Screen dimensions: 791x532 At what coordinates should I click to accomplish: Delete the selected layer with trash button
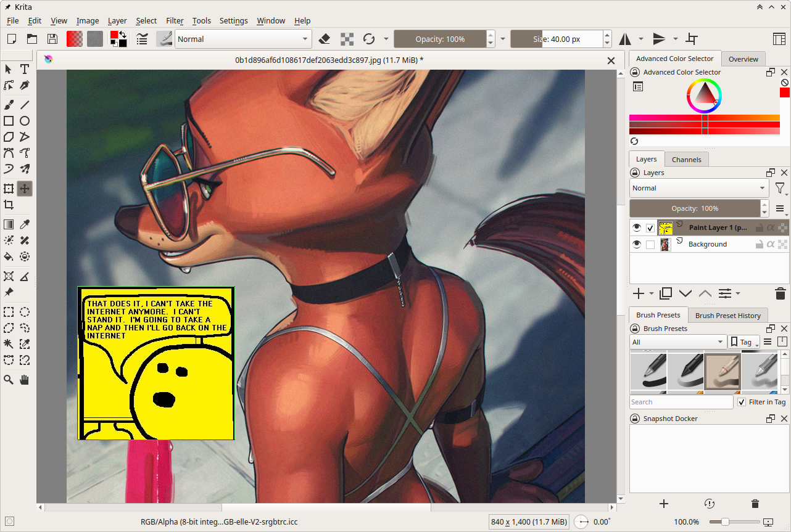[x=780, y=293]
